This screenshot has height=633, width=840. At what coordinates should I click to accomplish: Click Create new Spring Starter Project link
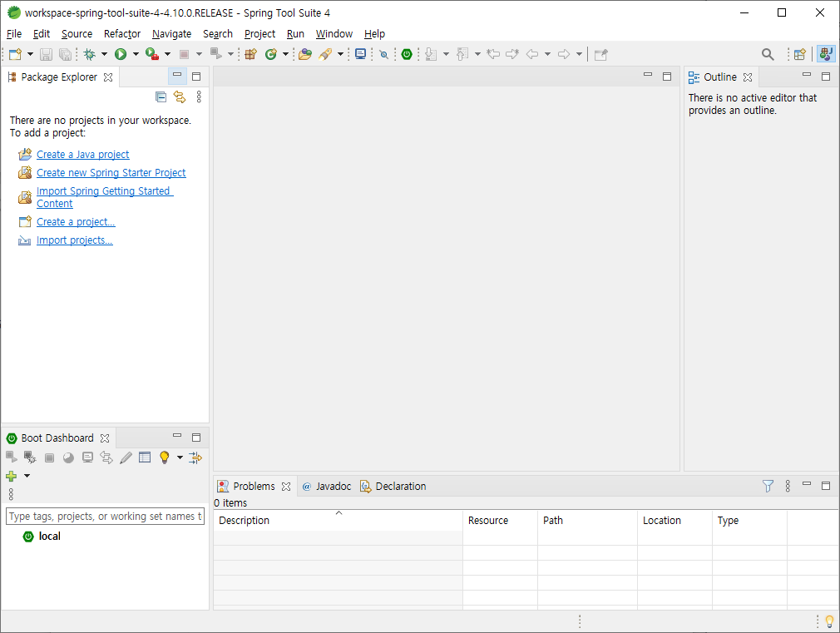(111, 172)
